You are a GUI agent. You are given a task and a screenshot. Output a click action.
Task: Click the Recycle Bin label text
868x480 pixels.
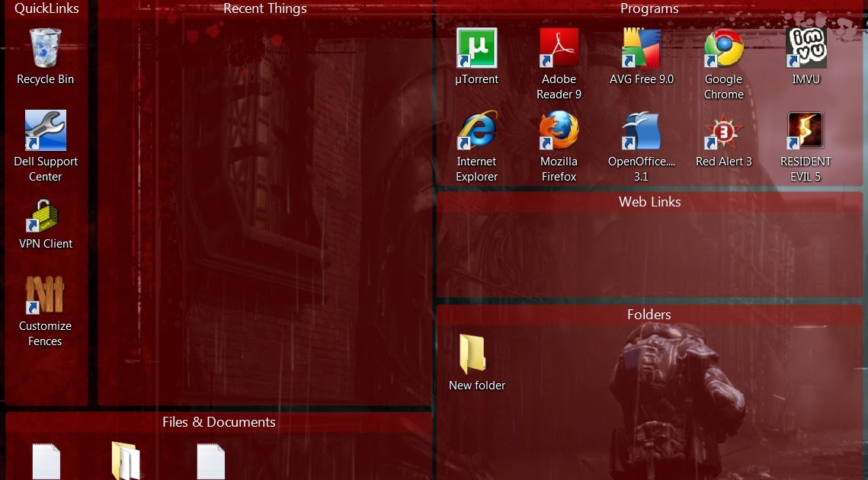[46, 79]
